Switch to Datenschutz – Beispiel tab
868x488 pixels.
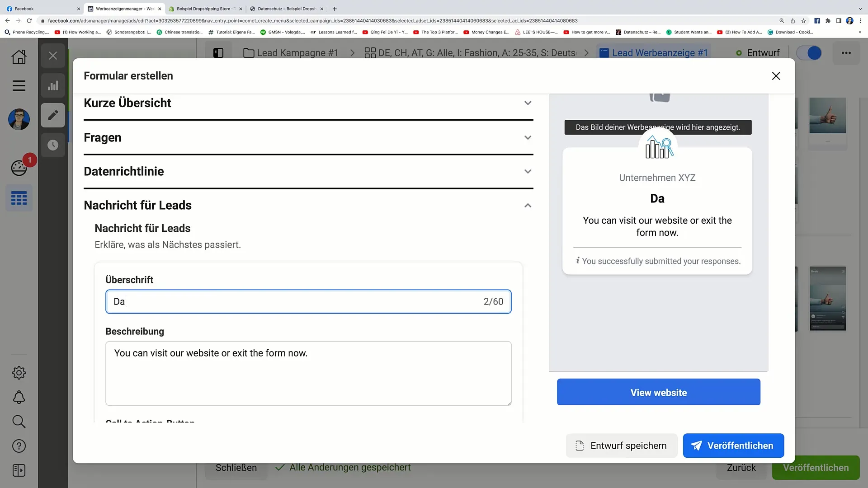[287, 9]
